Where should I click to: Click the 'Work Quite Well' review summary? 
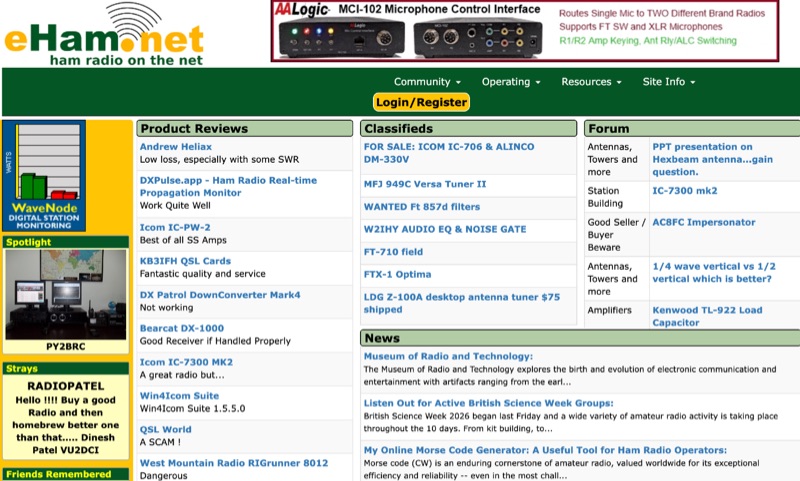pos(175,205)
